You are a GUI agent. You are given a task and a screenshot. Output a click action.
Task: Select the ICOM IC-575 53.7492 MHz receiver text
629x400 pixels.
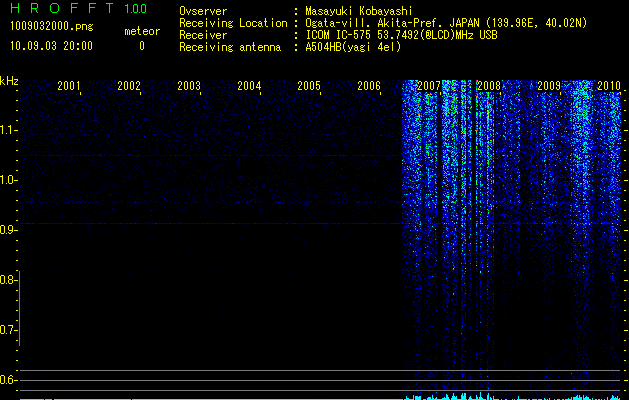point(401,35)
